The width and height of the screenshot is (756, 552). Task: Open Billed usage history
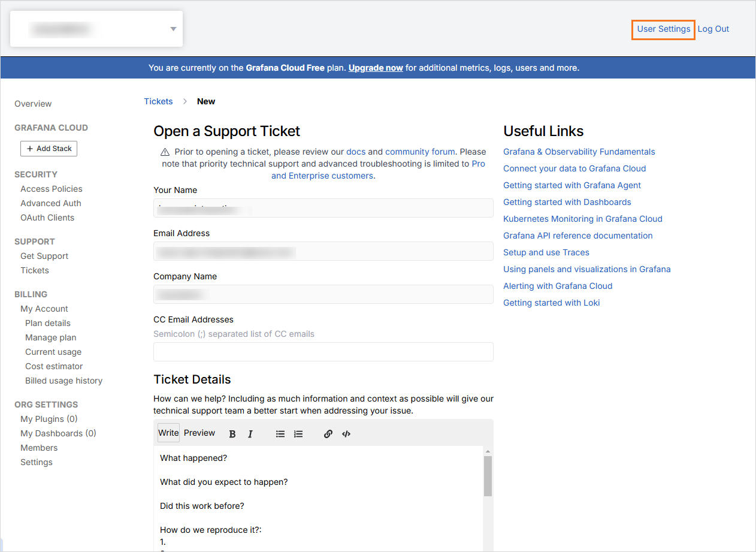click(63, 381)
